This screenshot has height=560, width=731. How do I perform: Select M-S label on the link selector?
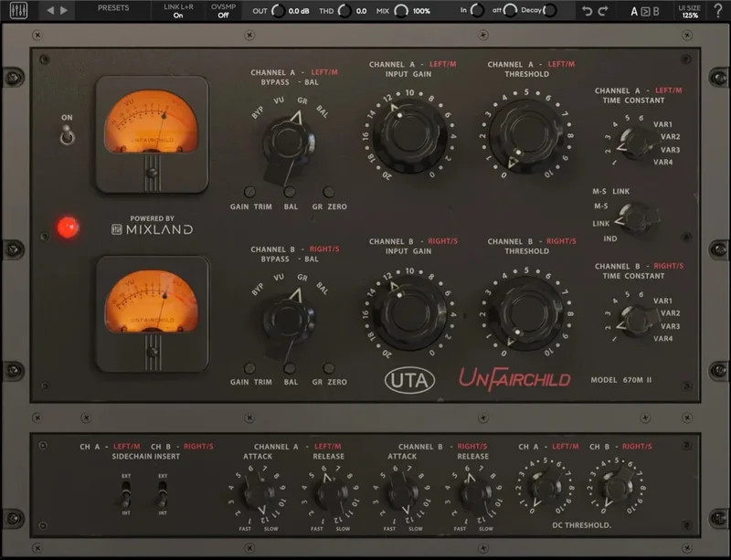(601, 206)
